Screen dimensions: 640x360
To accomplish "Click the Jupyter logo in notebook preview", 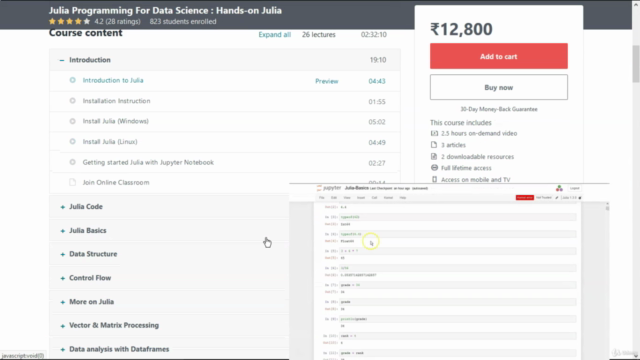I will [x=329, y=188].
